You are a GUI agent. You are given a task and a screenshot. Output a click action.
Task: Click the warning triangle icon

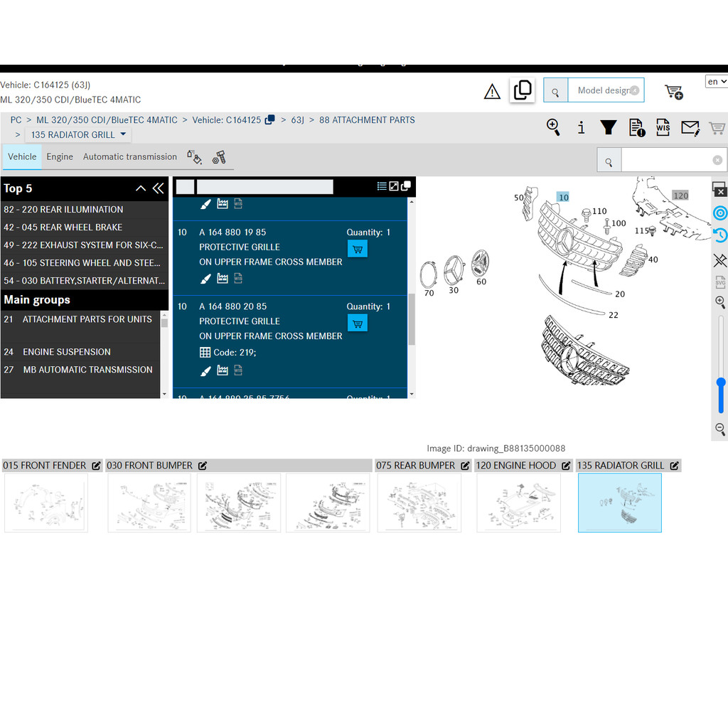click(x=492, y=92)
